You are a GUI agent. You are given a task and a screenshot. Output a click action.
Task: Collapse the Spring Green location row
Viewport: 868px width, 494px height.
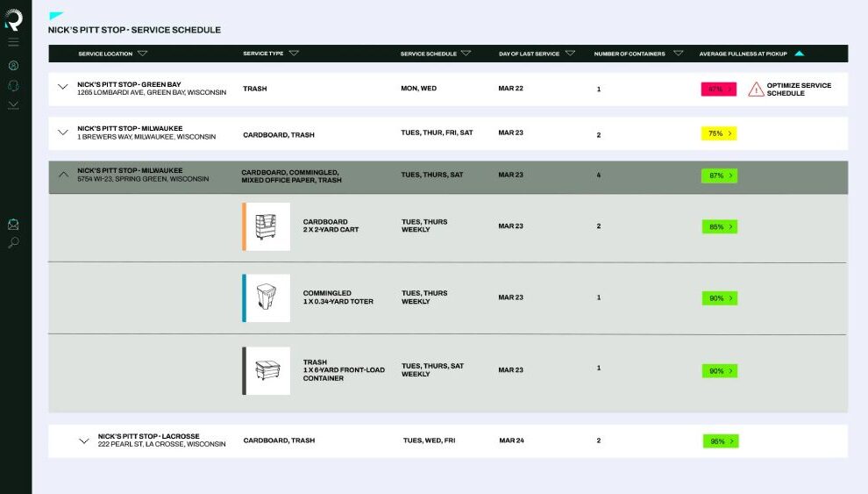click(62, 174)
